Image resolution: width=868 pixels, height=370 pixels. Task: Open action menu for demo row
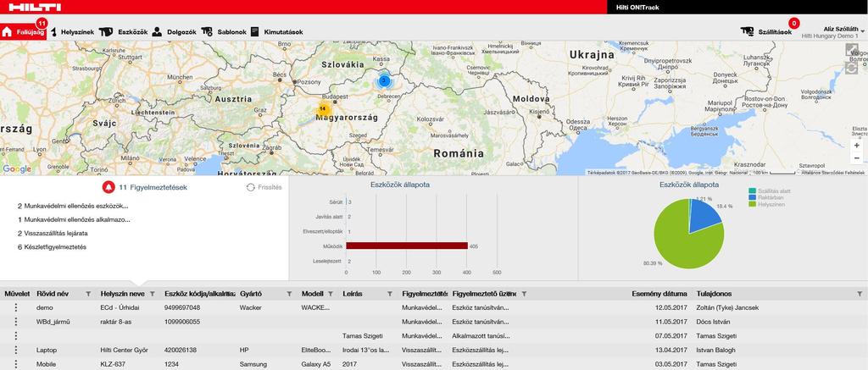15,307
